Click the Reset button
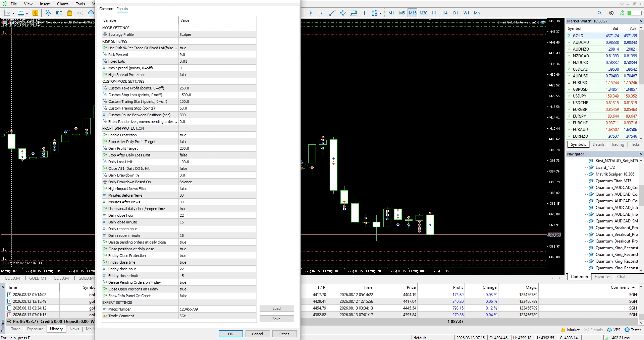Viewport: 644px width, 340px height. click(284, 334)
